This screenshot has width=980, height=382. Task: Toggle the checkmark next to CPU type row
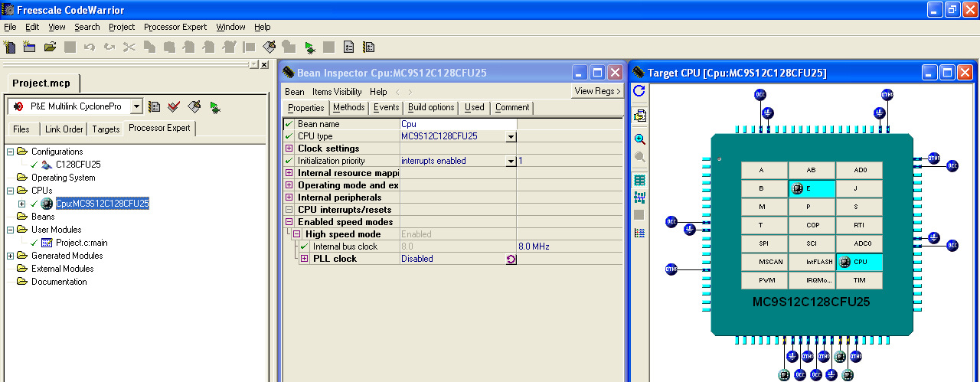click(x=289, y=136)
